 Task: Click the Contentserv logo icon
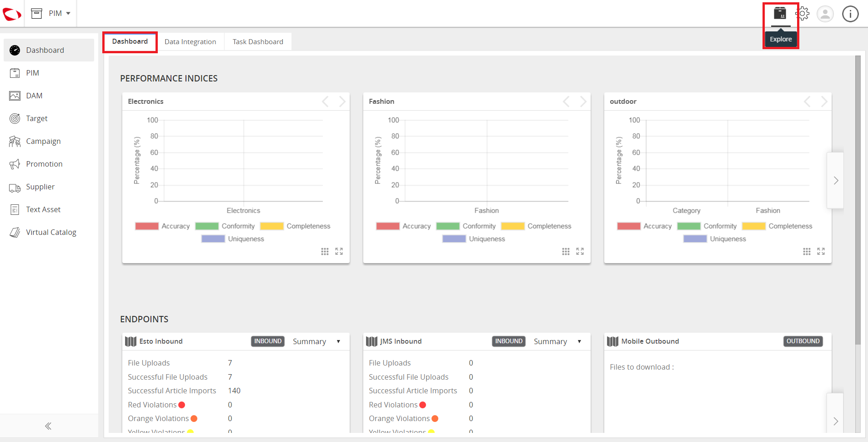click(x=12, y=14)
